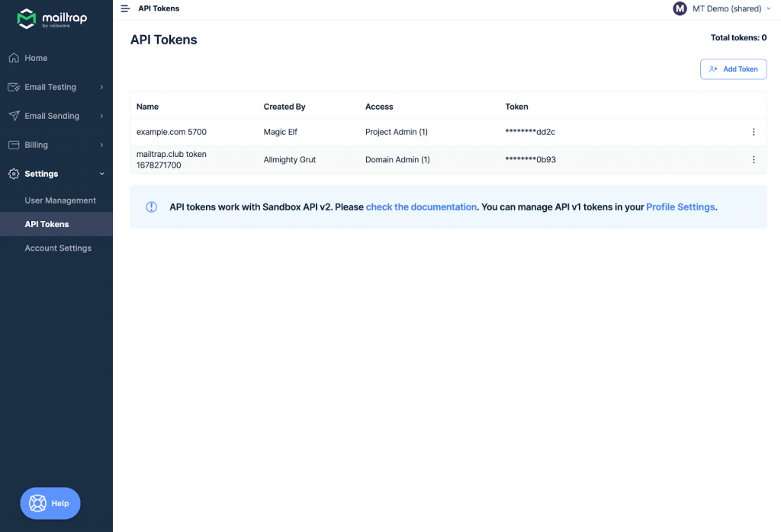Click the info icon in the notice banner

tap(151, 206)
